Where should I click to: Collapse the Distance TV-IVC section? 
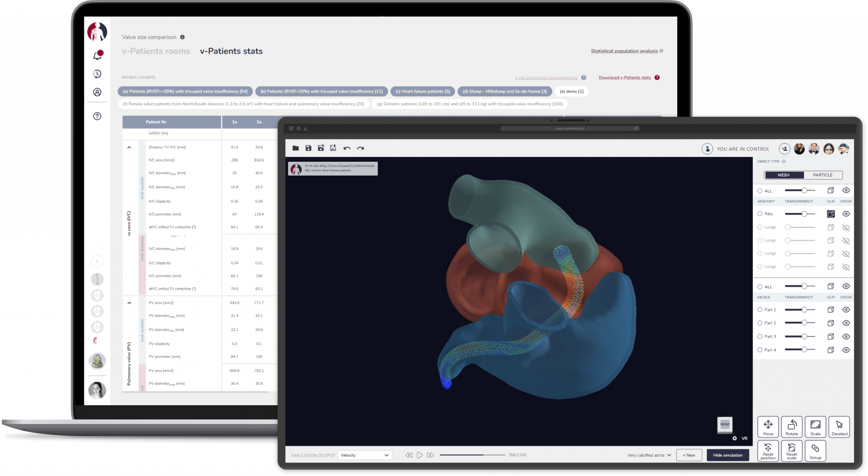(x=130, y=147)
